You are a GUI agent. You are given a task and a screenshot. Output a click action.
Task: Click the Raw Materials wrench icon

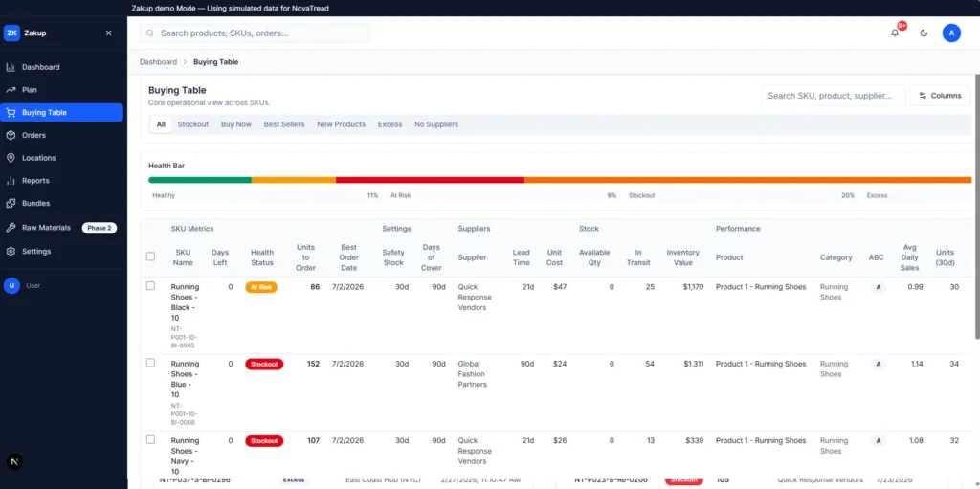click(x=11, y=228)
